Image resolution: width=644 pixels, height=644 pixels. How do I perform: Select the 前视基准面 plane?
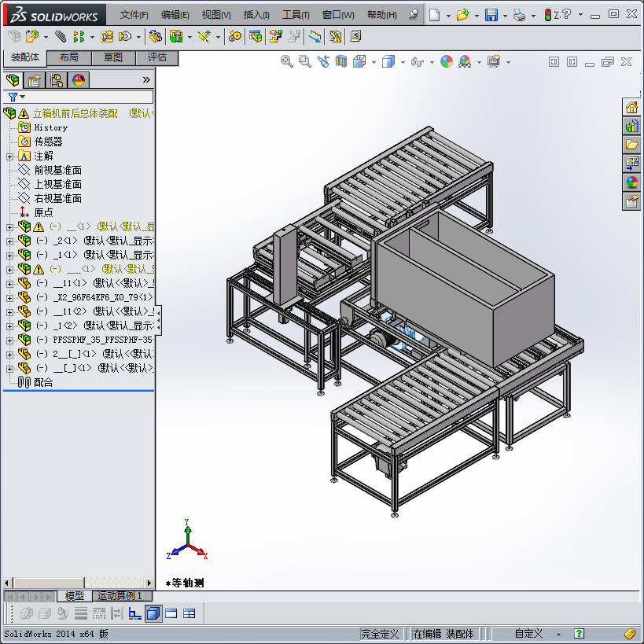click(x=50, y=170)
